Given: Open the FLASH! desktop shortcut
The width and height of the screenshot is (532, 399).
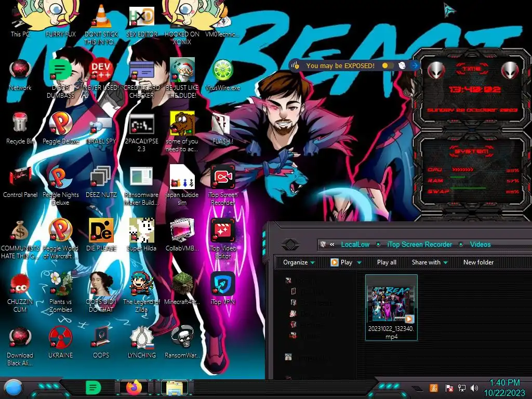Looking at the screenshot, I should [222, 129].
